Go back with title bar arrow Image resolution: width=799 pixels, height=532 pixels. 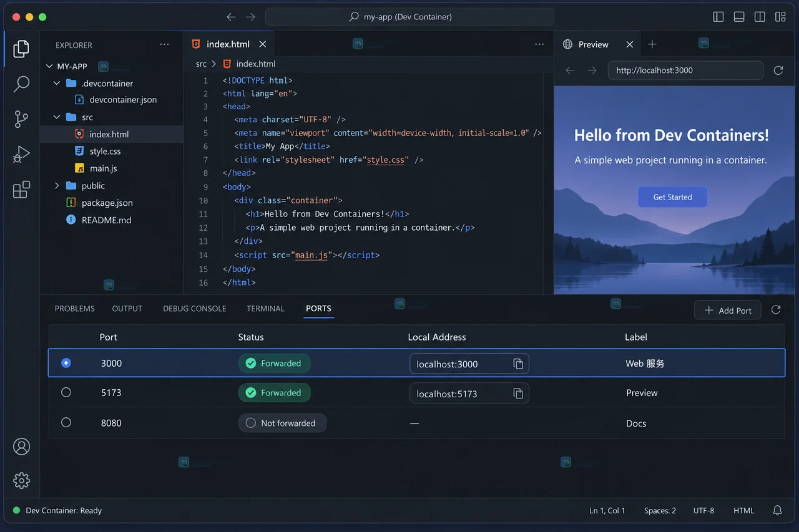pyautogui.click(x=231, y=17)
